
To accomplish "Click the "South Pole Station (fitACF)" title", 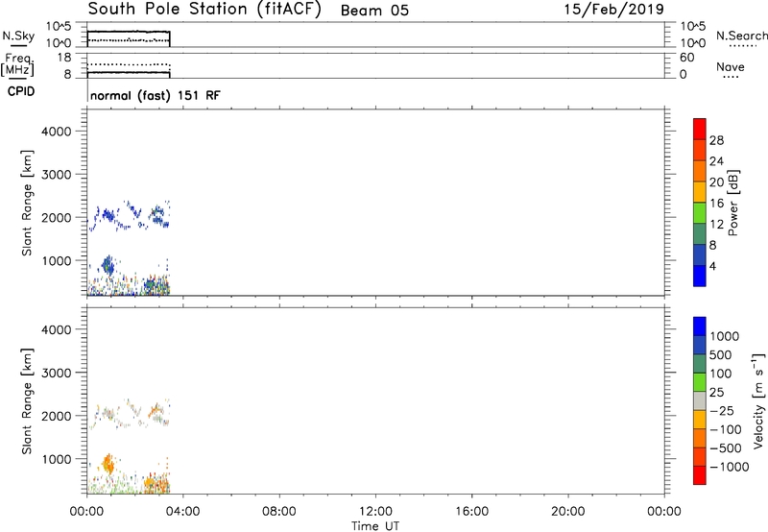I will pyautogui.click(x=204, y=10).
